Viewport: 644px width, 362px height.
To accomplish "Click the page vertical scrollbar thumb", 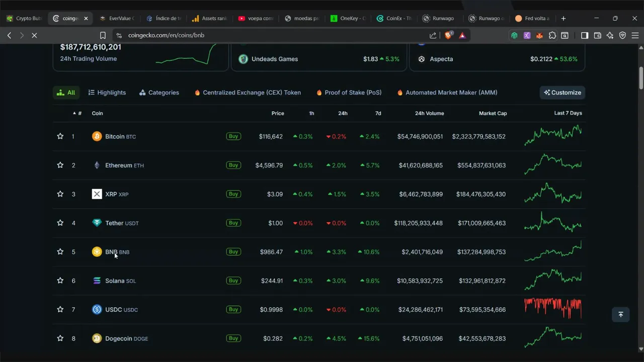I will click(641, 78).
